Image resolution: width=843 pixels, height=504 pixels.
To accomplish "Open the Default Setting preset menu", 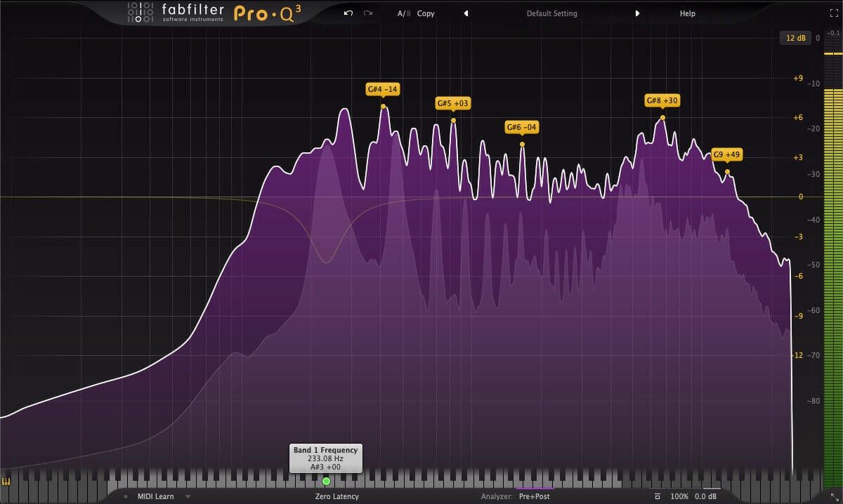I will click(x=552, y=13).
